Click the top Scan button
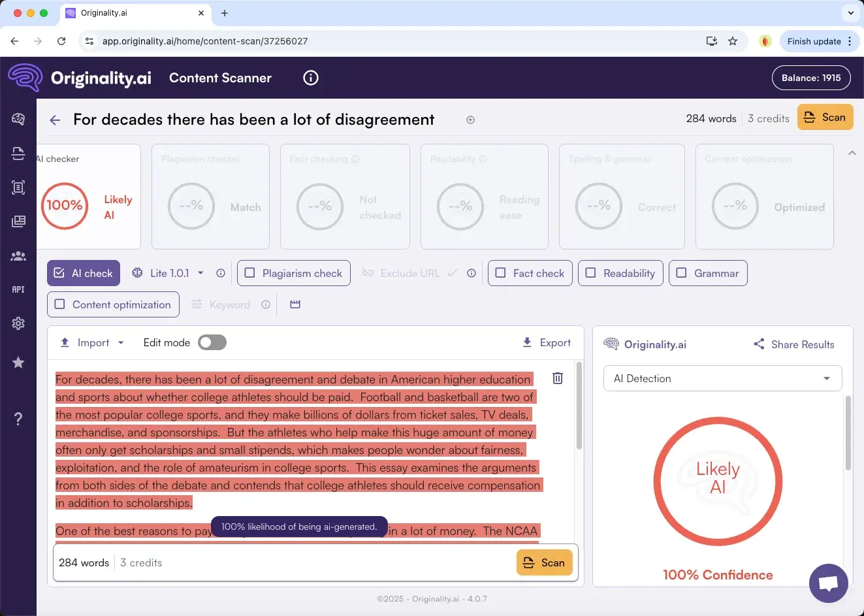The width and height of the screenshot is (864, 616). pyautogui.click(x=825, y=118)
